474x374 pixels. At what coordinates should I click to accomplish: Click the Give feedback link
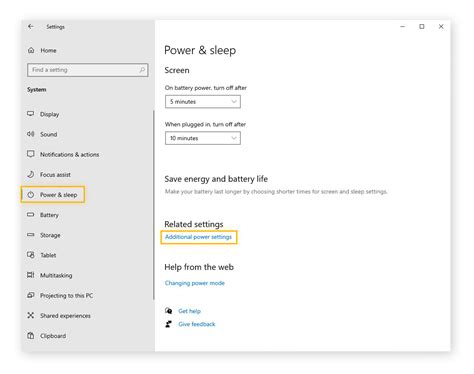pyautogui.click(x=197, y=324)
